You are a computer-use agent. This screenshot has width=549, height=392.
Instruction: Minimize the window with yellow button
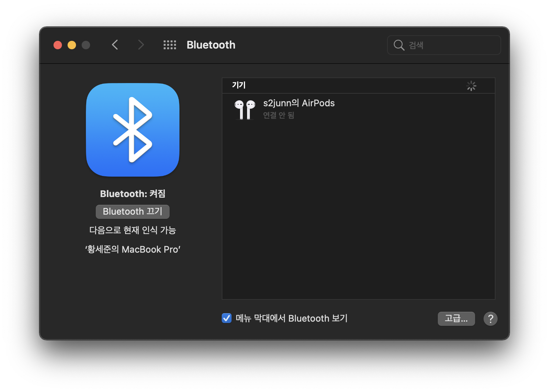(72, 45)
